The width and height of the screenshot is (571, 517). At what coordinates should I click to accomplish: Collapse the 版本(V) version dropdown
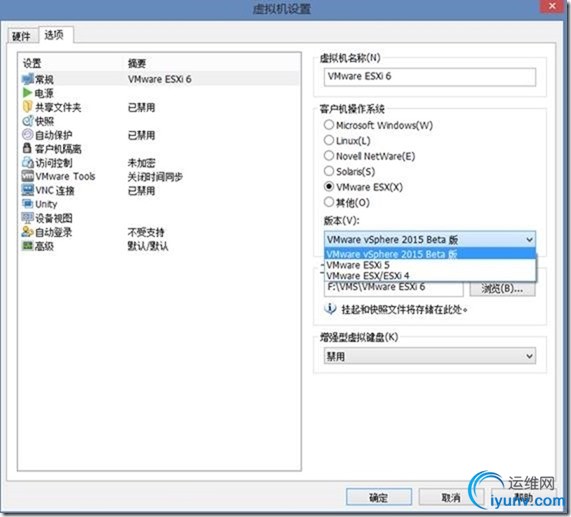(529, 240)
